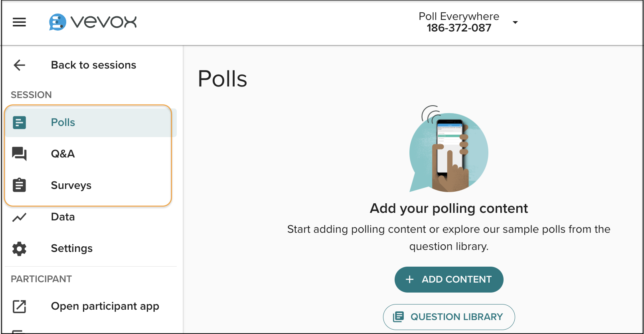Go to Q&A section
This screenshot has height=334, width=644.
click(x=63, y=154)
